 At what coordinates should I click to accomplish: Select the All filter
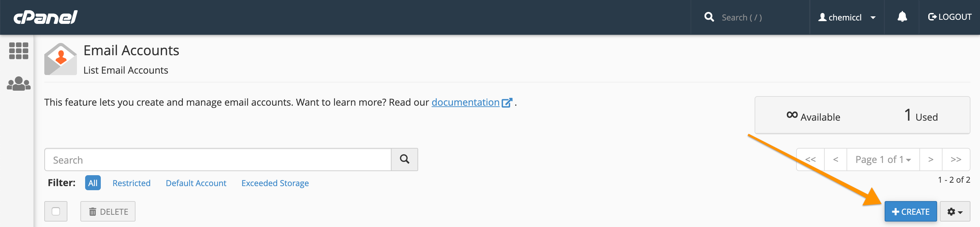pos(93,183)
